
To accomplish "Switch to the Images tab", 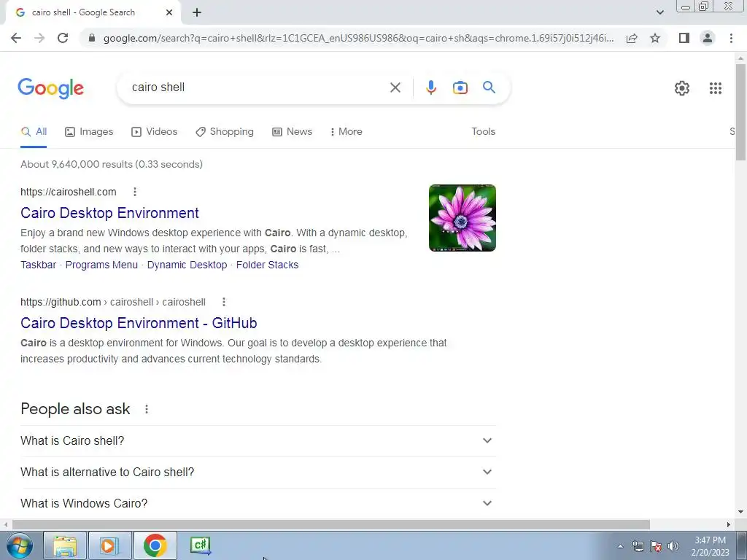I will pyautogui.click(x=89, y=132).
